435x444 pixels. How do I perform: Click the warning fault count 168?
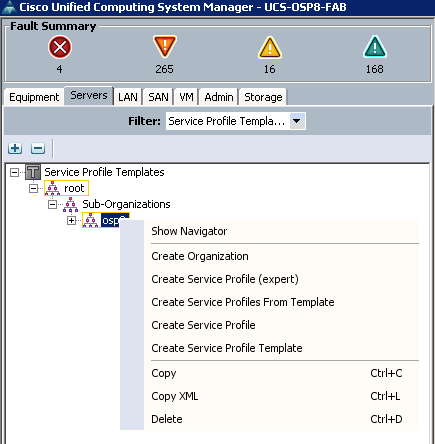375,69
